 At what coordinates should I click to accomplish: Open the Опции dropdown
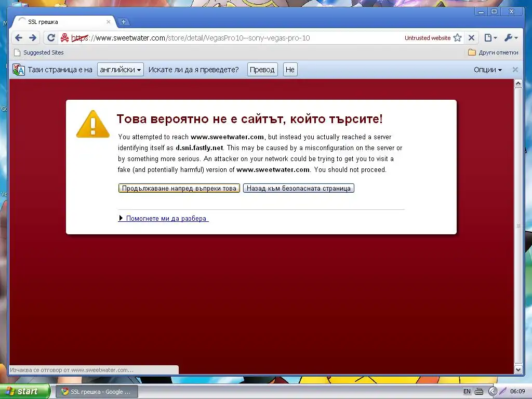[487, 70]
